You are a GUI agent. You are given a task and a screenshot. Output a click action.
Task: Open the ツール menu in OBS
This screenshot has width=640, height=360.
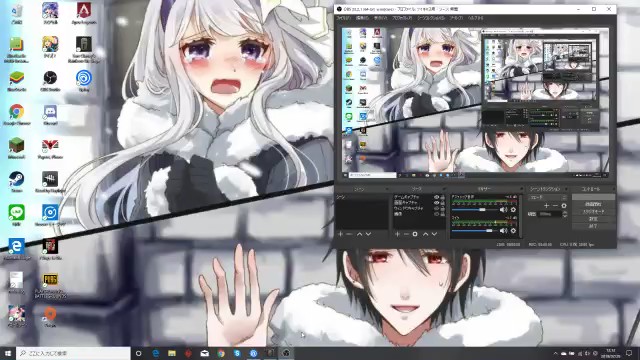click(456, 18)
